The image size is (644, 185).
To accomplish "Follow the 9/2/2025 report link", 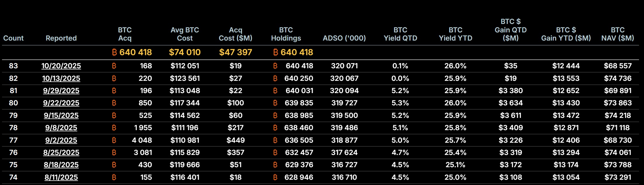I will click(61, 140).
